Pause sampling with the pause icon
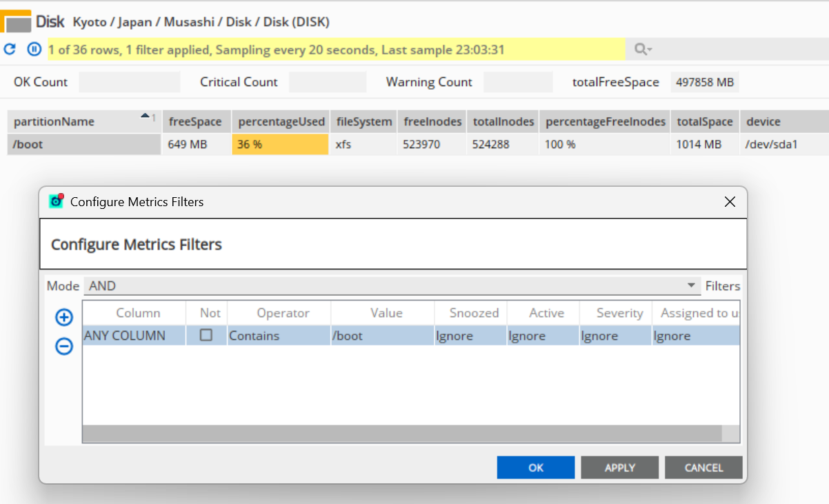This screenshot has width=829, height=504. pos(34,50)
